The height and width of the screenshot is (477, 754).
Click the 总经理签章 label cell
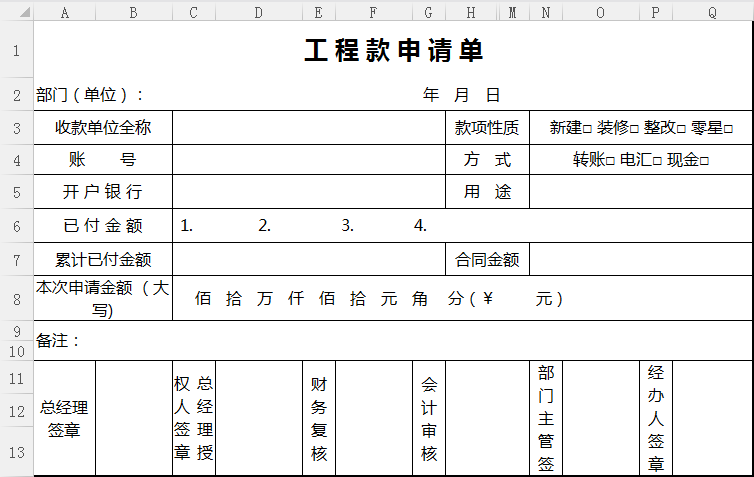point(64,418)
